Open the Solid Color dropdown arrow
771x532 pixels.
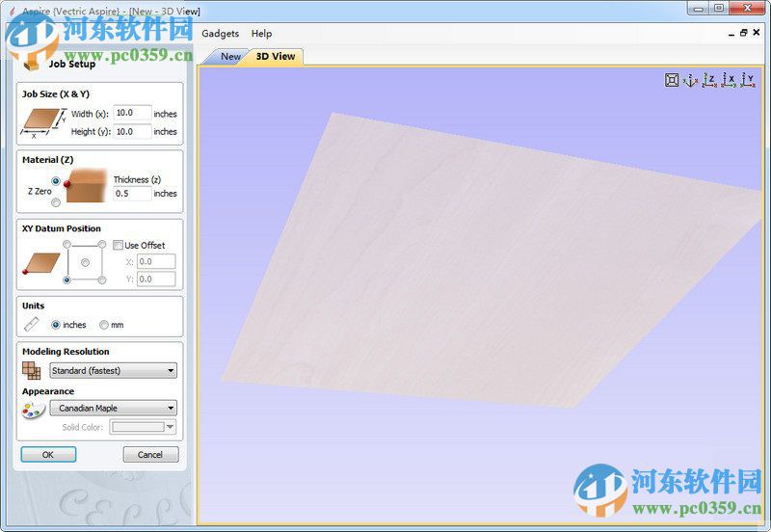(x=171, y=427)
